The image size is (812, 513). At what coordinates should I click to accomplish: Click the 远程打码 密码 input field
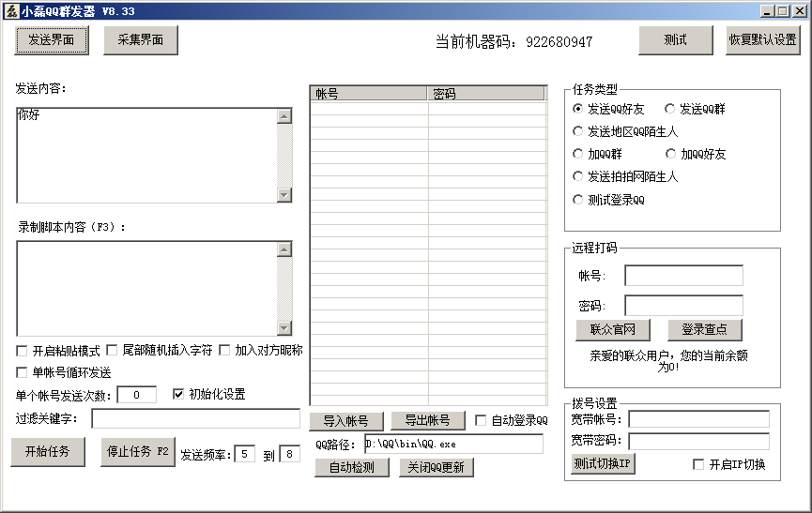(683, 306)
